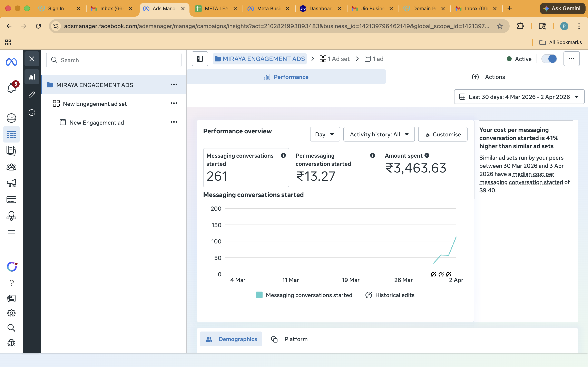The image size is (588, 367).
Task: Toggle the Messaging conversations started legend item
Action: tap(304, 295)
